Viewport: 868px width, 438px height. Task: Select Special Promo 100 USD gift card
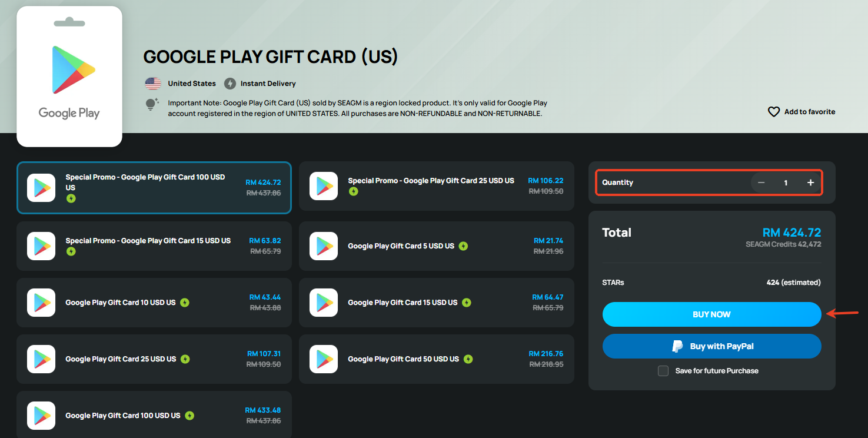coord(154,187)
